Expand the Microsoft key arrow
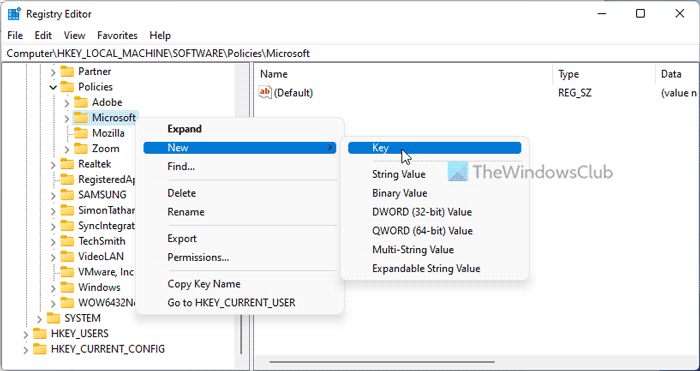Image resolution: width=700 pixels, height=371 pixels. [67, 118]
